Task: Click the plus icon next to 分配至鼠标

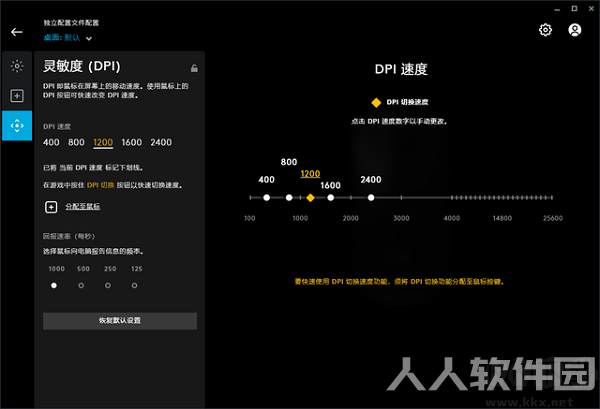Action: (x=51, y=207)
